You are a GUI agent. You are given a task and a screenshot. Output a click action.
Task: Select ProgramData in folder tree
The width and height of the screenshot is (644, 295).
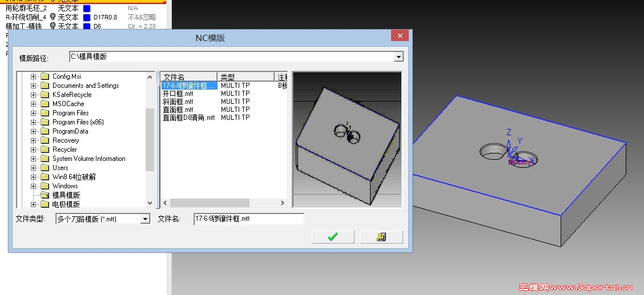(x=70, y=131)
